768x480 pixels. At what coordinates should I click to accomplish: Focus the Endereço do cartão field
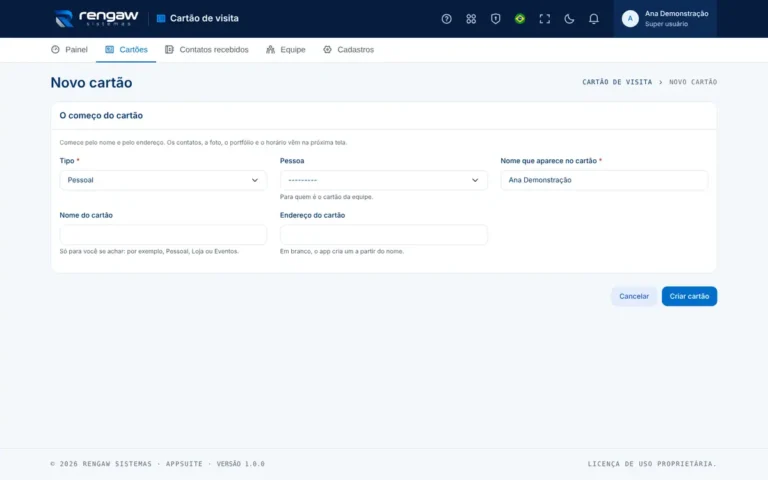point(384,235)
